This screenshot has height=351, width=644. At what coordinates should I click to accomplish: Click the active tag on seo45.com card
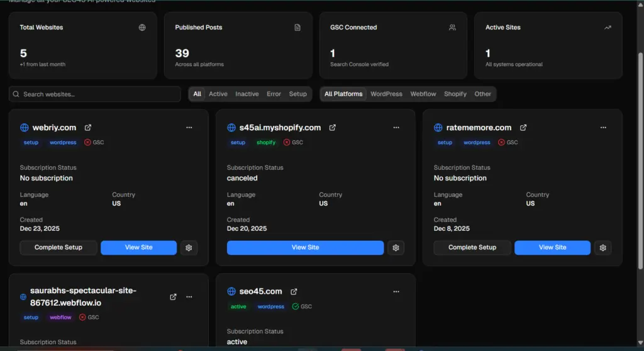pyautogui.click(x=238, y=306)
